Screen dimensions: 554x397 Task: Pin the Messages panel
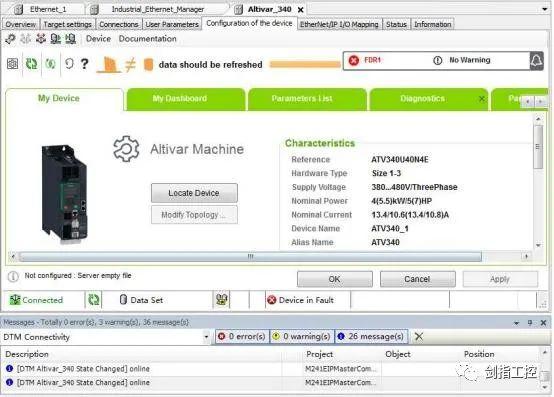(530, 322)
